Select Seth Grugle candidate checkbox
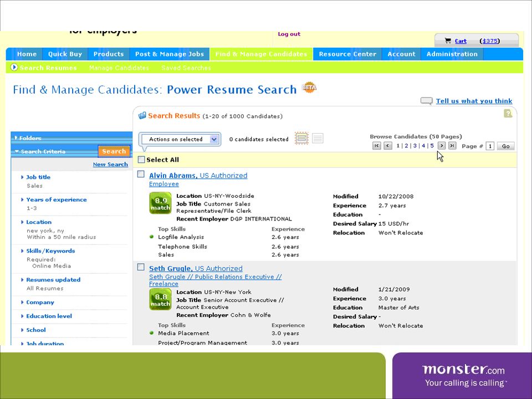 [x=141, y=267]
